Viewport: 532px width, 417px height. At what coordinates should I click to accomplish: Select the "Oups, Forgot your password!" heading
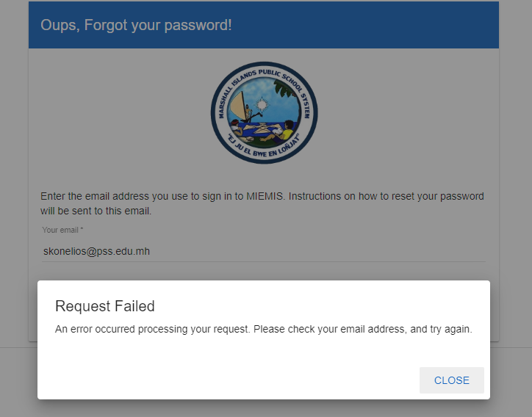(136, 25)
